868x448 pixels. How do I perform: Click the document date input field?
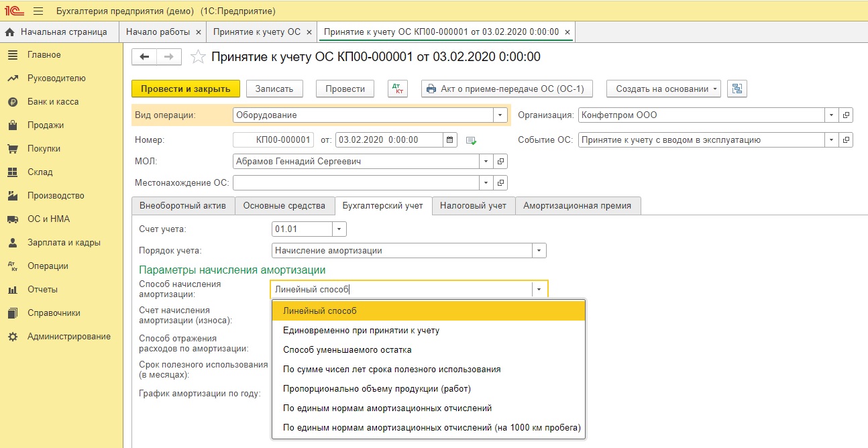tap(389, 140)
